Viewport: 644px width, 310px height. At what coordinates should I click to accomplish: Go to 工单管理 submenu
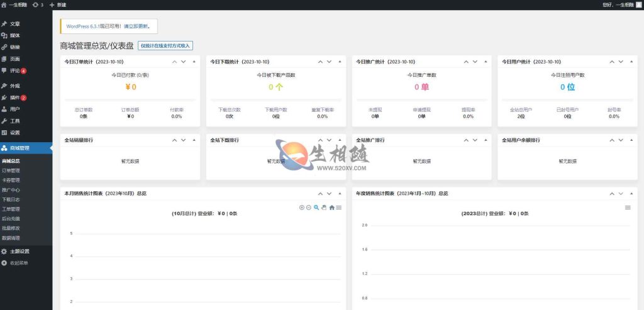11,209
